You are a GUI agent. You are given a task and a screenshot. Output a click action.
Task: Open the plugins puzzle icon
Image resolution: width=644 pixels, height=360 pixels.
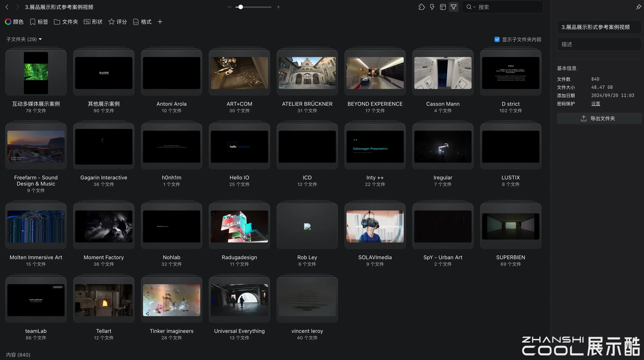422,7
